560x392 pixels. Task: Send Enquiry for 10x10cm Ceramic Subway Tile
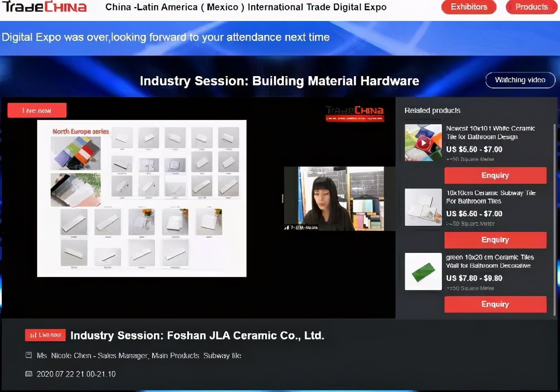tap(495, 240)
